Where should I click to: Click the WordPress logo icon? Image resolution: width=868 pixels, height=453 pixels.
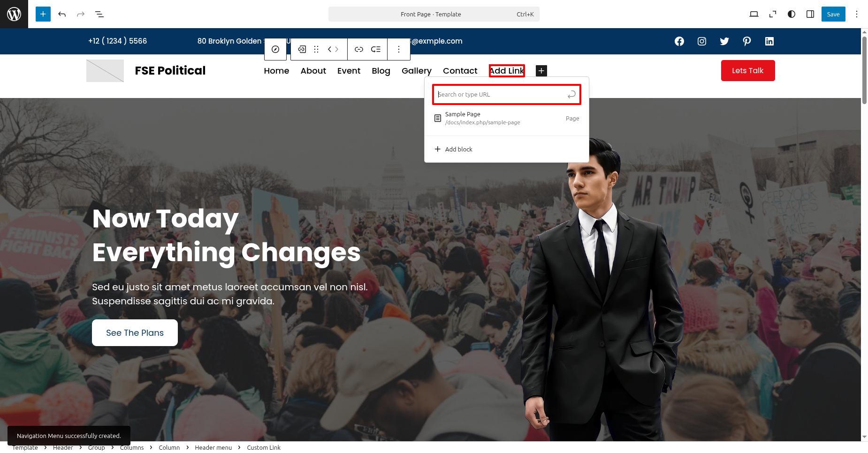tap(14, 14)
